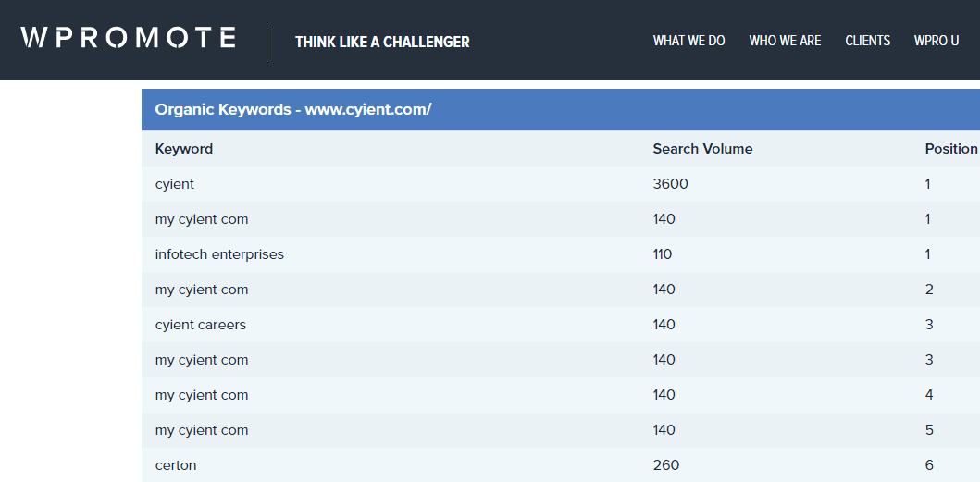
Task: Go to the CLIENTS page
Action: 867,41
